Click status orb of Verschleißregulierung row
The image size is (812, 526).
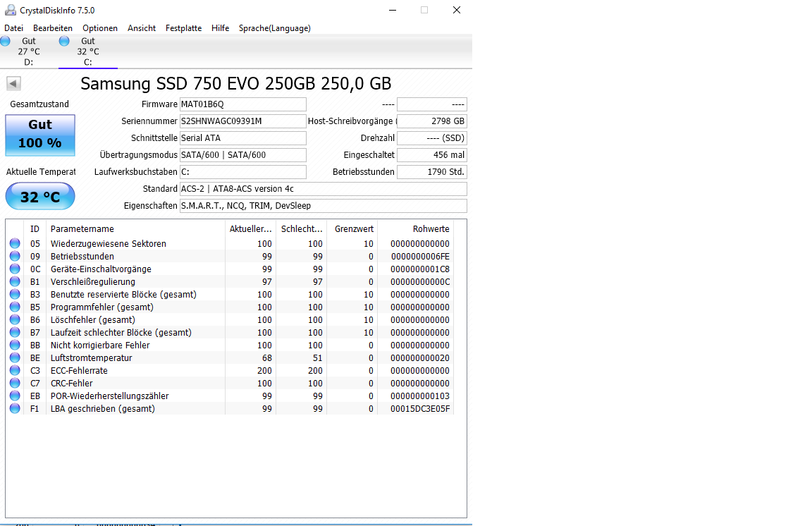15,281
